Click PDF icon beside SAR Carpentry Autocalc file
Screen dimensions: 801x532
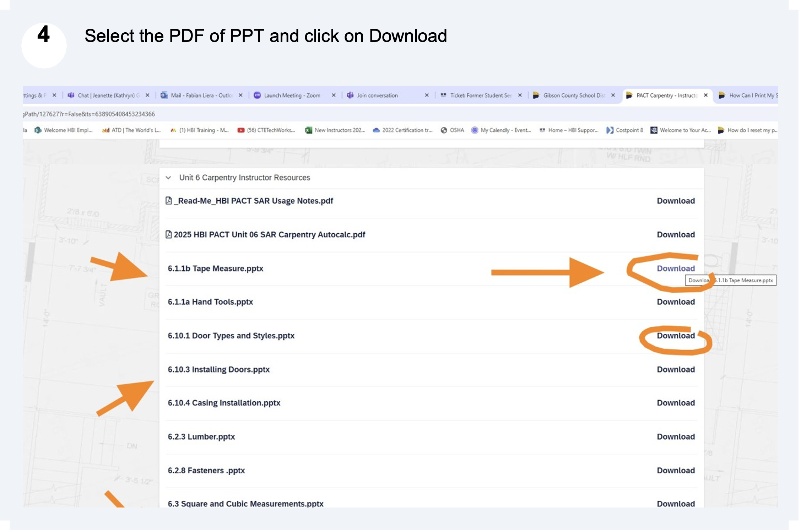pos(169,234)
